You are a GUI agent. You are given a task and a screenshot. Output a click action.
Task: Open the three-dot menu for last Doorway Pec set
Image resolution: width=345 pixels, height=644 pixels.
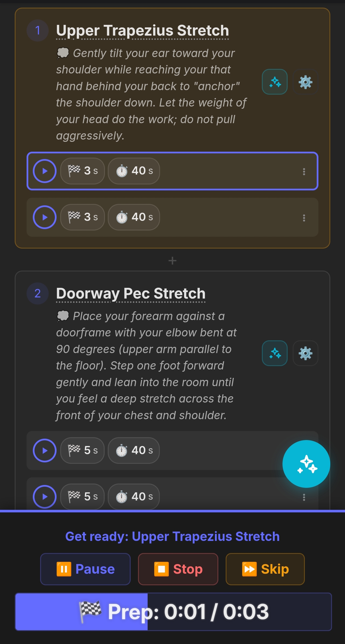click(x=304, y=497)
